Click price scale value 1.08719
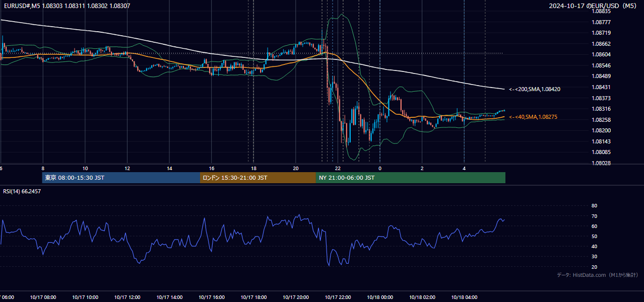 (601, 33)
